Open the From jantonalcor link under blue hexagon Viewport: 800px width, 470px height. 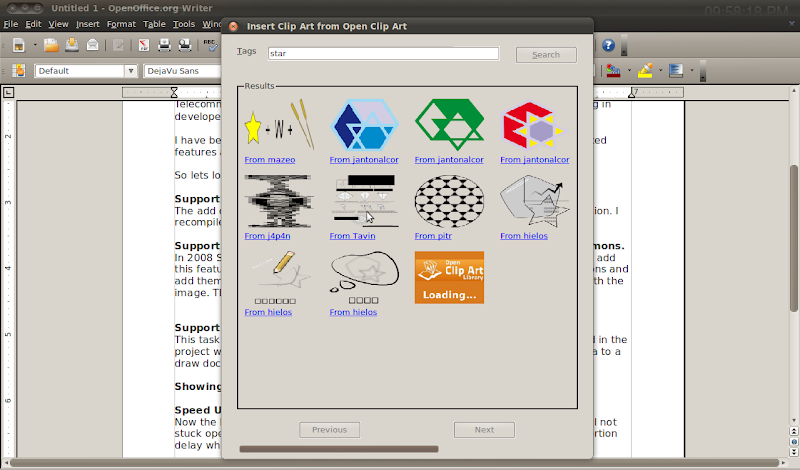pos(364,160)
